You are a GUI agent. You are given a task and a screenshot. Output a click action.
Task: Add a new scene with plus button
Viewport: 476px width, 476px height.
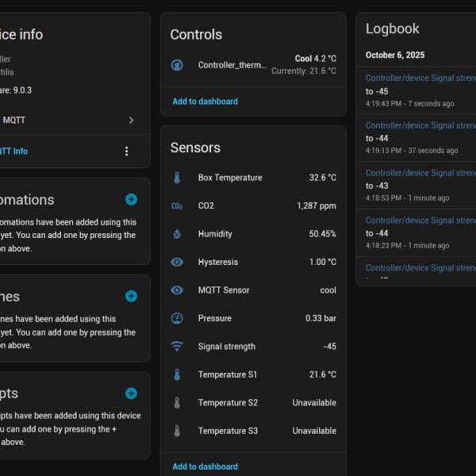pyautogui.click(x=131, y=296)
